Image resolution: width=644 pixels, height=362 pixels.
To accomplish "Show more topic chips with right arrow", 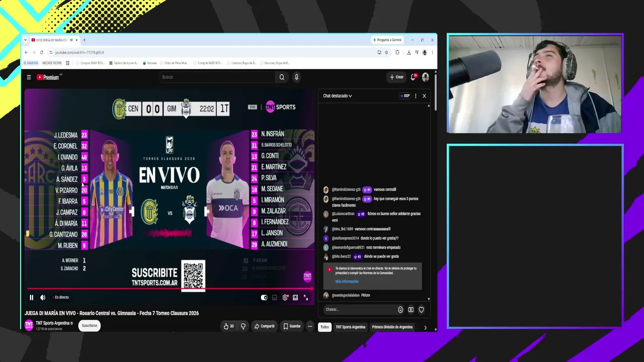I will 425,327.
